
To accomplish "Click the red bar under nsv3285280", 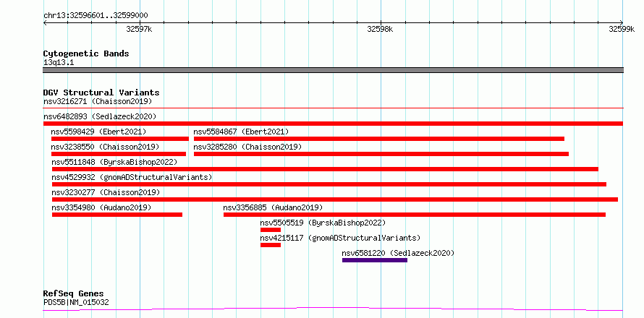I will click(x=381, y=154).
